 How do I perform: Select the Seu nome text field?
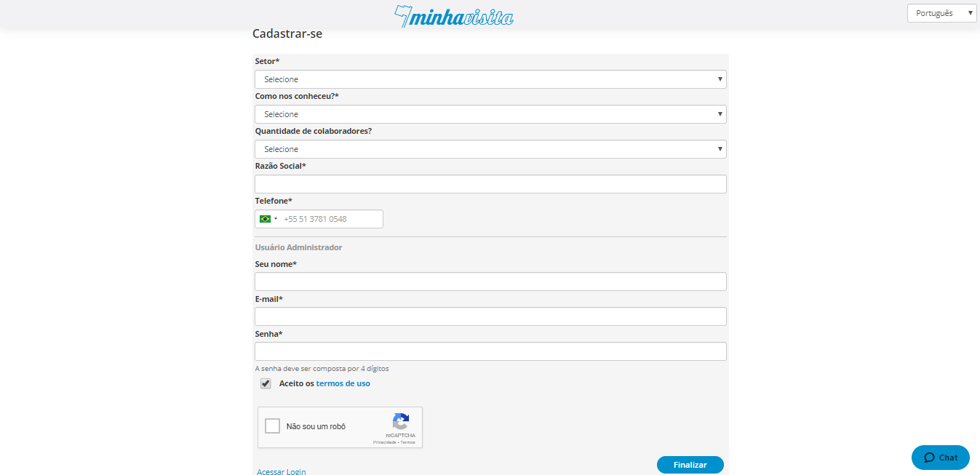(x=490, y=282)
